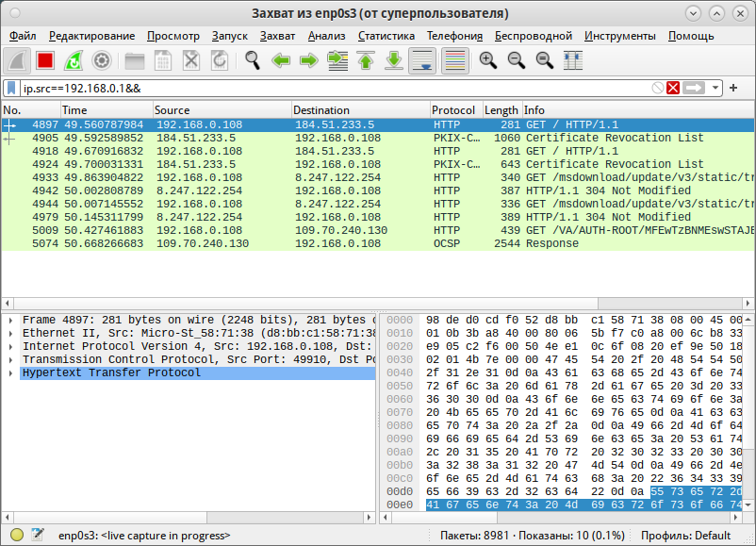Open the Редактирование menu
This screenshot has width=756, height=546.
(x=91, y=36)
